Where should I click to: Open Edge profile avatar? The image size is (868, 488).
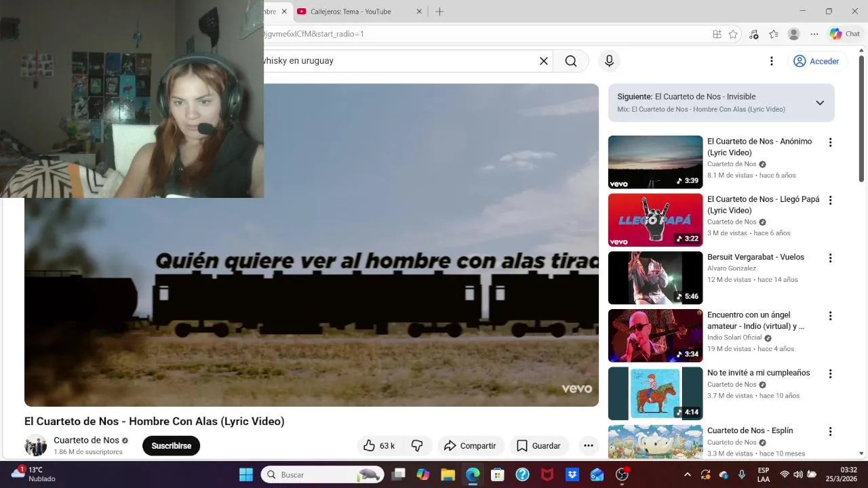pyautogui.click(x=794, y=34)
